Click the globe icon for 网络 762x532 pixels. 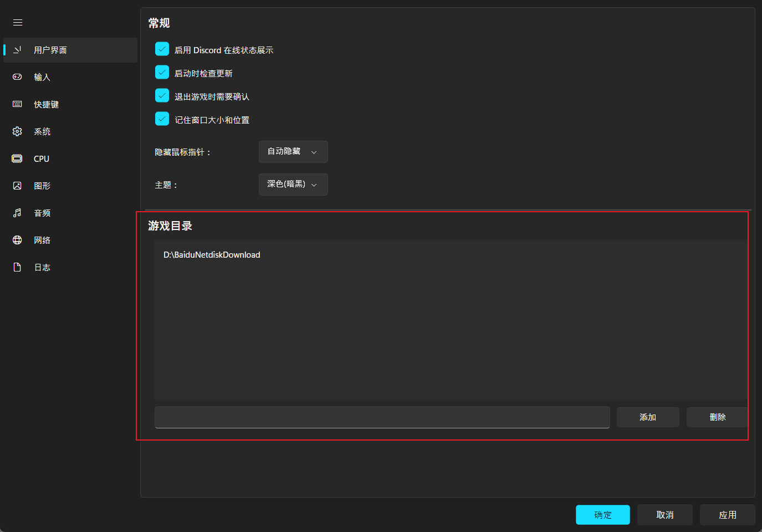point(17,240)
